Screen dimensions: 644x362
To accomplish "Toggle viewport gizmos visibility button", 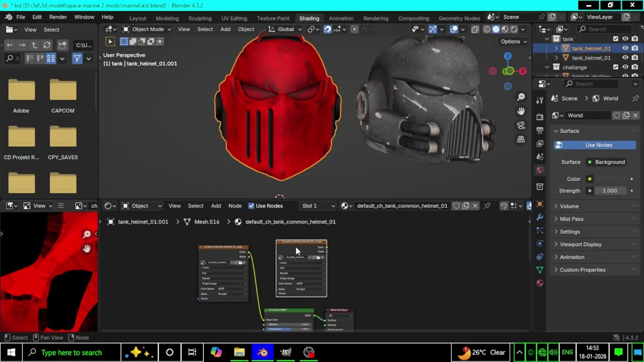I will coord(432,29).
